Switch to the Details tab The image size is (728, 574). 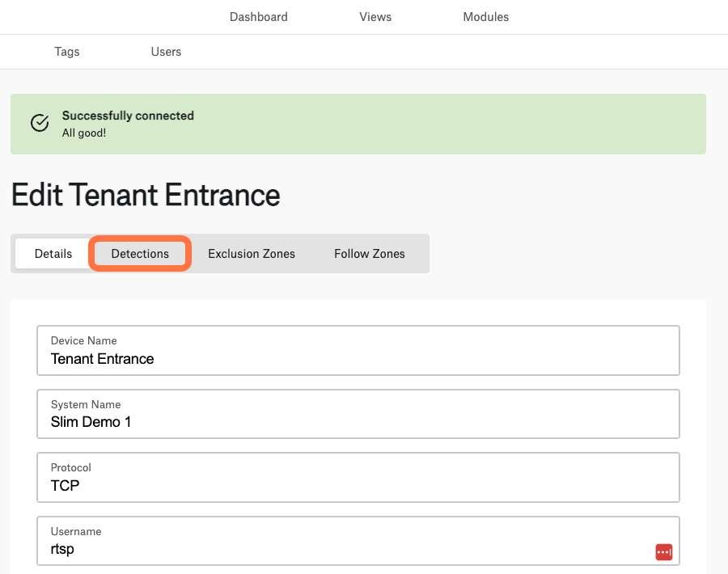(53, 253)
